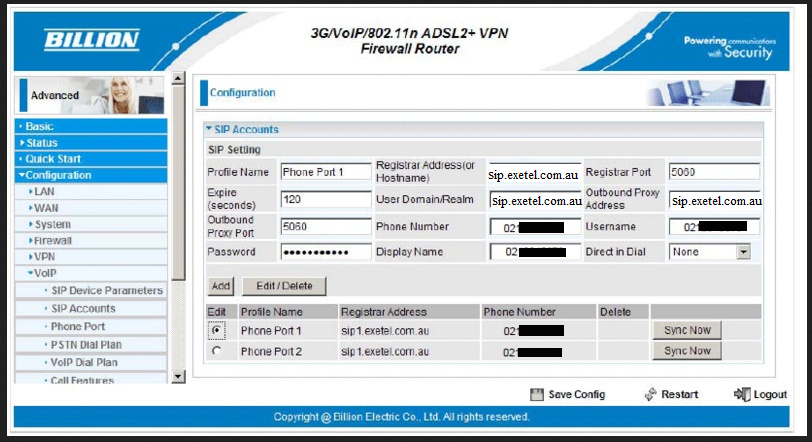Image resolution: width=812 pixels, height=442 pixels.
Task: Expand the LAN submenu
Action: (31, 191)
